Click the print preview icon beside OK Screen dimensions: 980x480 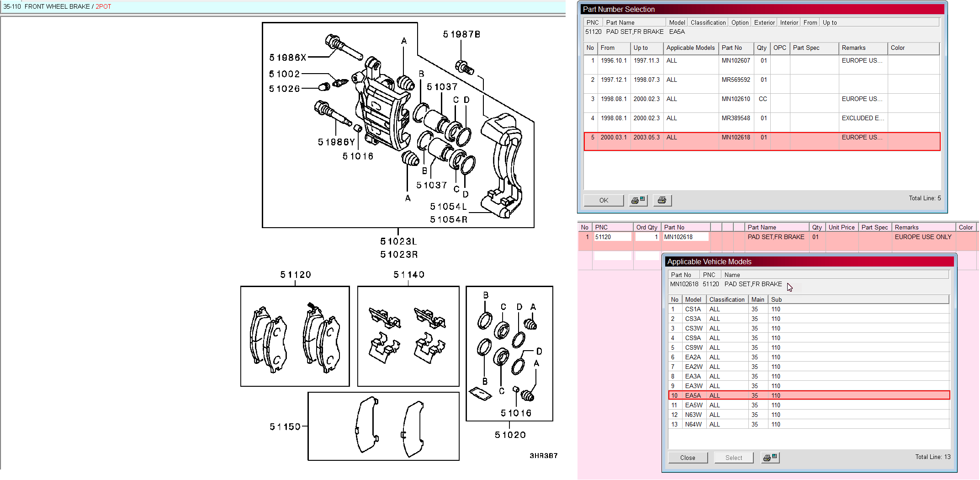pyautogui.click(x=638, y=200)
